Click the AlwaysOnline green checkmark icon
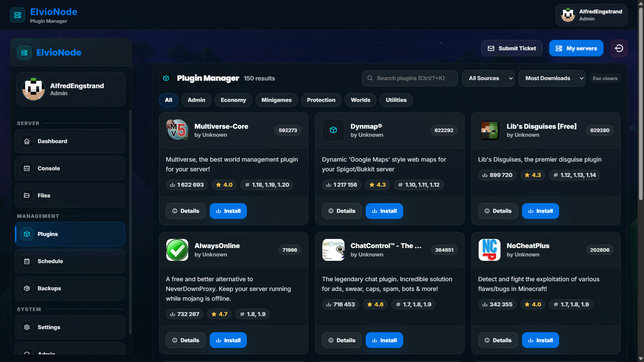The height and width of the screenshot is (362, 644). (177, 250)
